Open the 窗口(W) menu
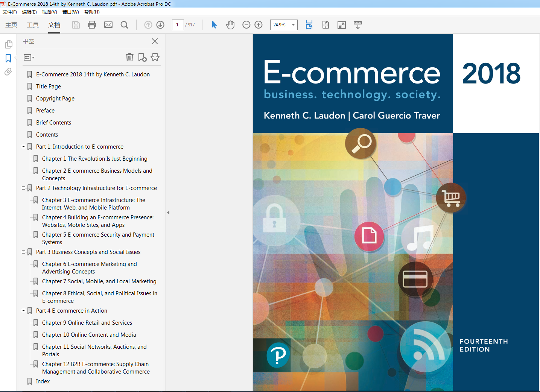This screenshot has width=540, height=392. pos(71,12)
